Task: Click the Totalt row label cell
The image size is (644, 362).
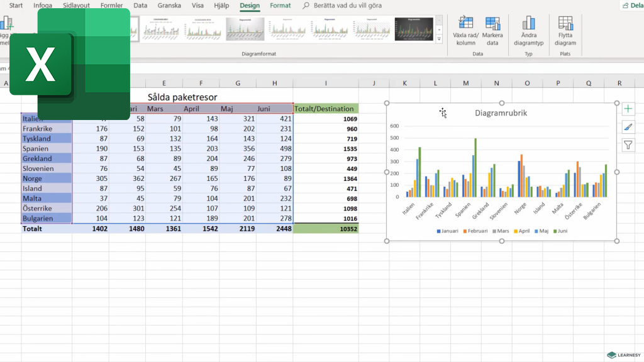Action: 47,229
